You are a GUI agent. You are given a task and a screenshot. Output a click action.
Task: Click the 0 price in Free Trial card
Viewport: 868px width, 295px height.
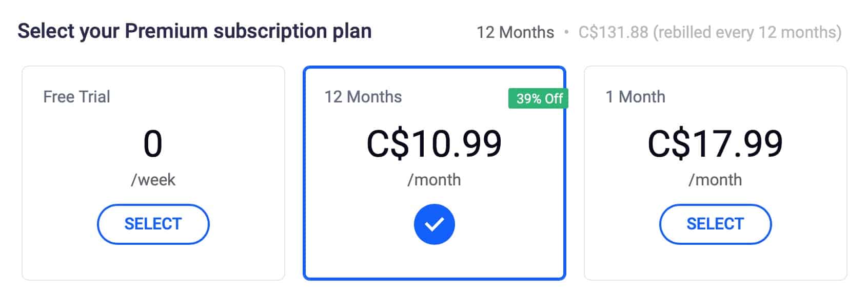click(153, 144)
